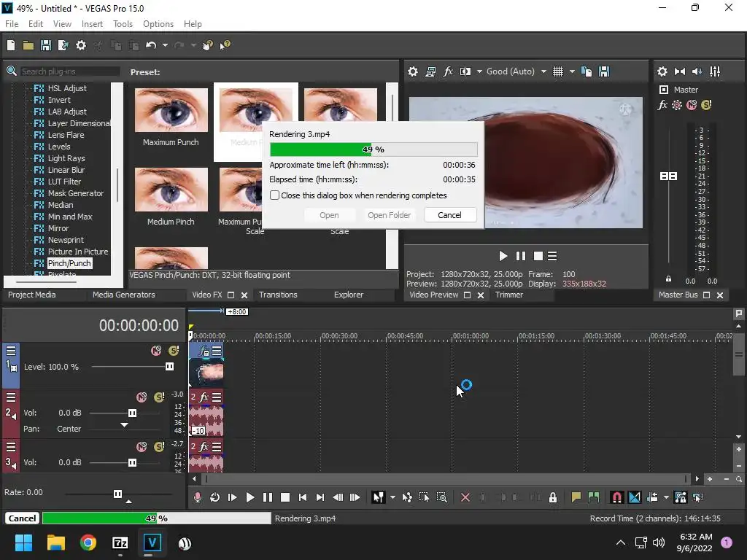
Task: Open the File menu
Action: tap(12, 24)
